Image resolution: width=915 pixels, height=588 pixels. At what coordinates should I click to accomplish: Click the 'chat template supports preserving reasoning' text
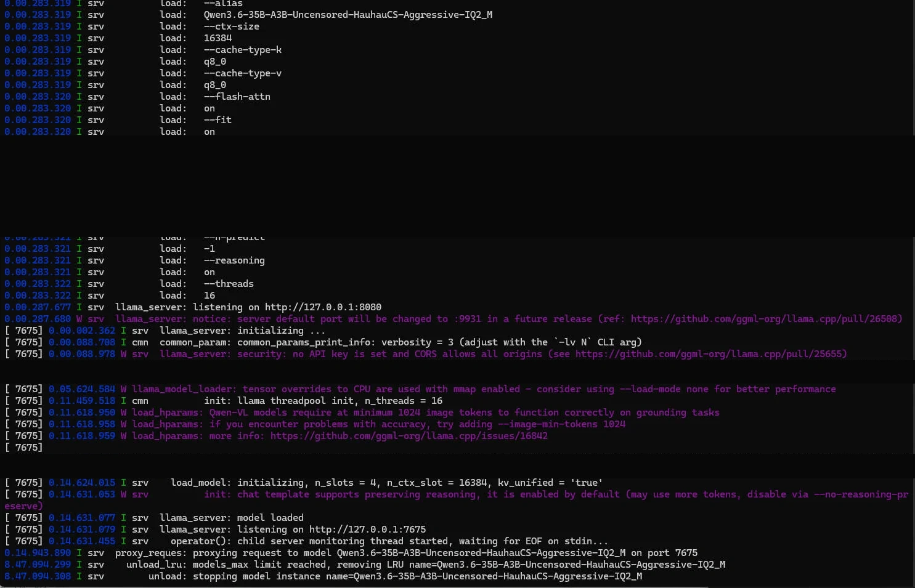pyautogui.click(x=356, y=494)
